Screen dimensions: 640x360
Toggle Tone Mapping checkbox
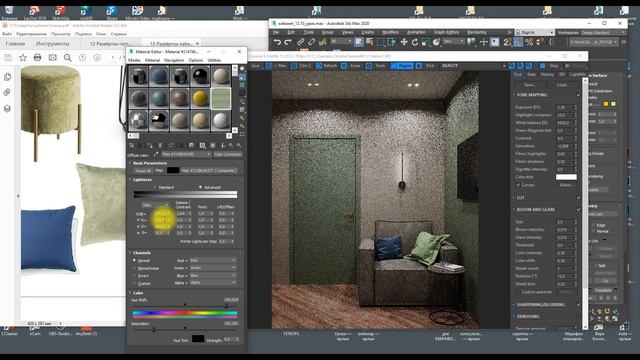578,95
